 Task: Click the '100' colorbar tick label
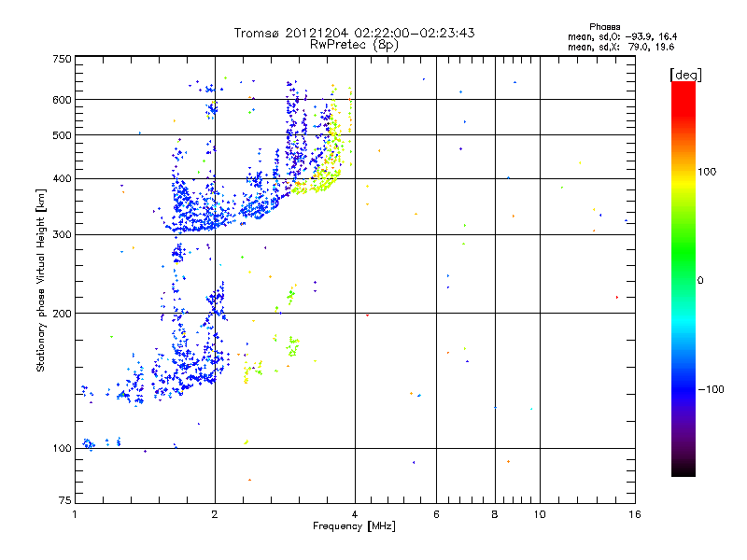(707, 172)
